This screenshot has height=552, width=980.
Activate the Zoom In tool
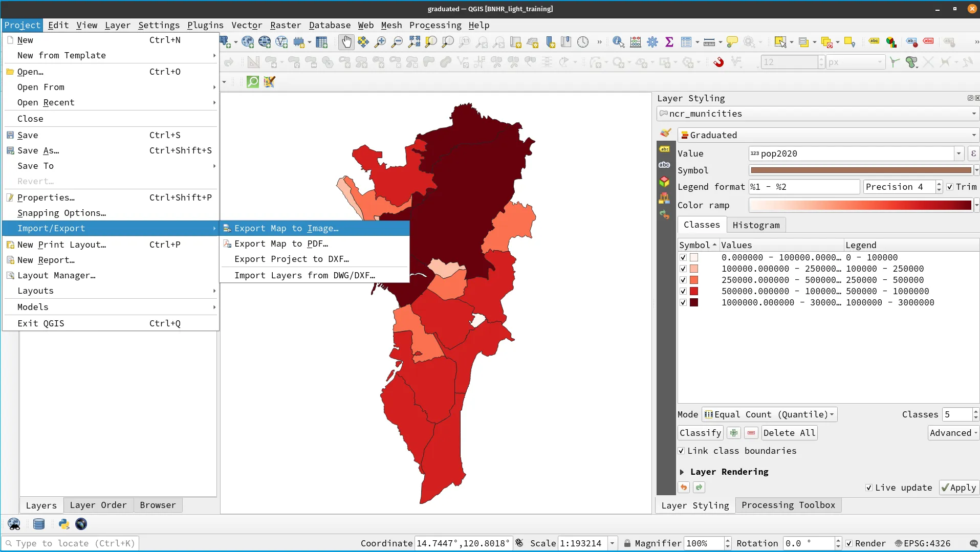click(x=380, y=42)
